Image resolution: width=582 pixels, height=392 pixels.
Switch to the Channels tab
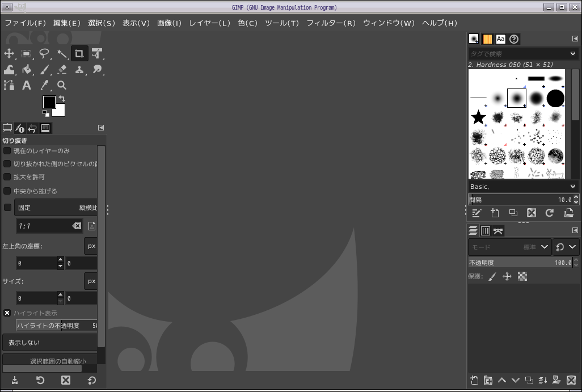[485, 230]
